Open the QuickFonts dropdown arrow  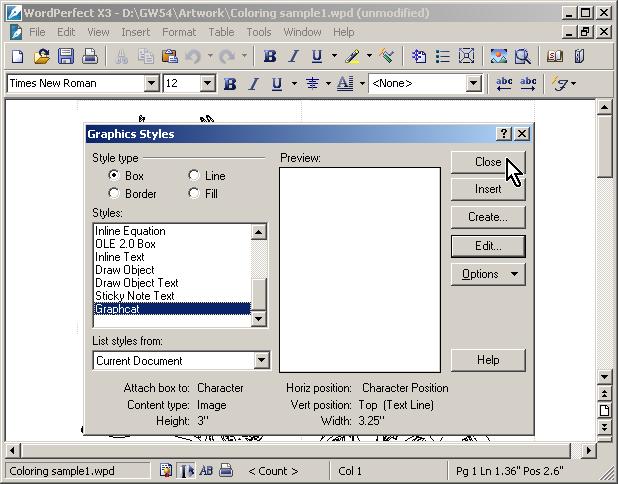pos(573,84)
